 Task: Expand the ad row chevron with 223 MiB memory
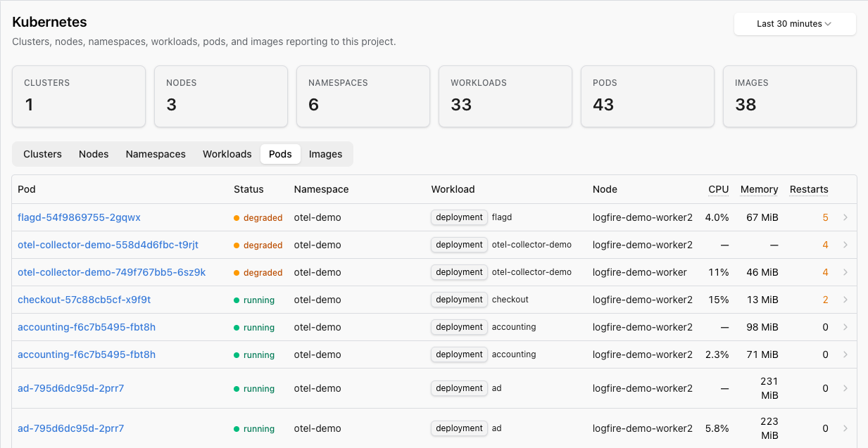coord(845,428)
